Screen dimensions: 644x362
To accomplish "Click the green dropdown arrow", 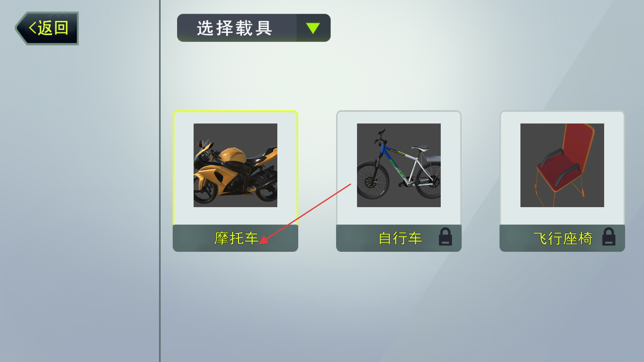I will [313, 28].
